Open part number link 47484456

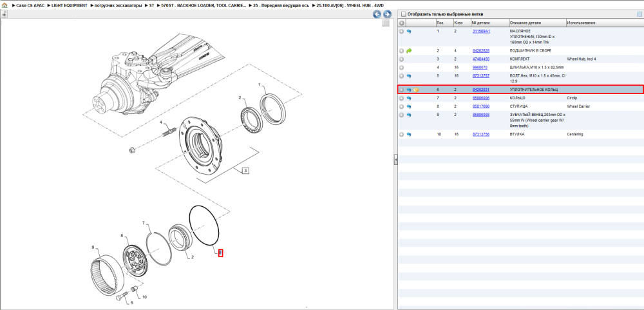(480, 59)
